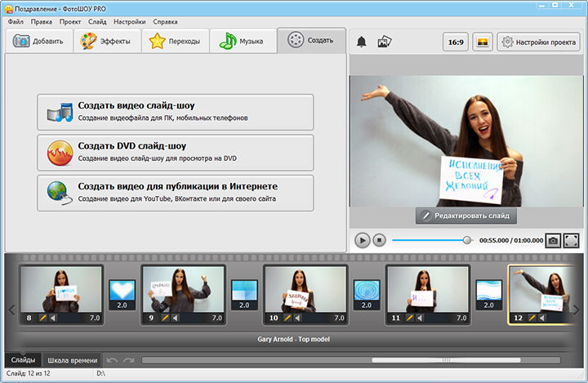Click the playback position slider handle
This screenshot has width=588, height=383.
pos(467,240)
